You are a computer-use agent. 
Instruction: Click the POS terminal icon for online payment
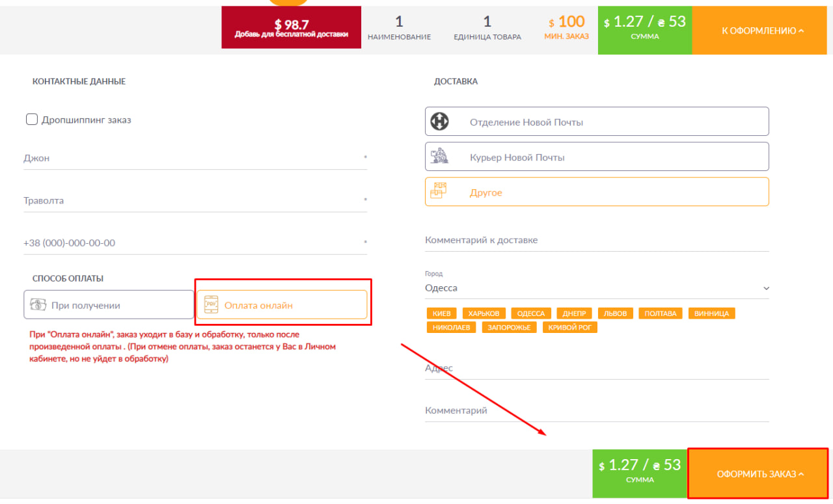[211, 305]
